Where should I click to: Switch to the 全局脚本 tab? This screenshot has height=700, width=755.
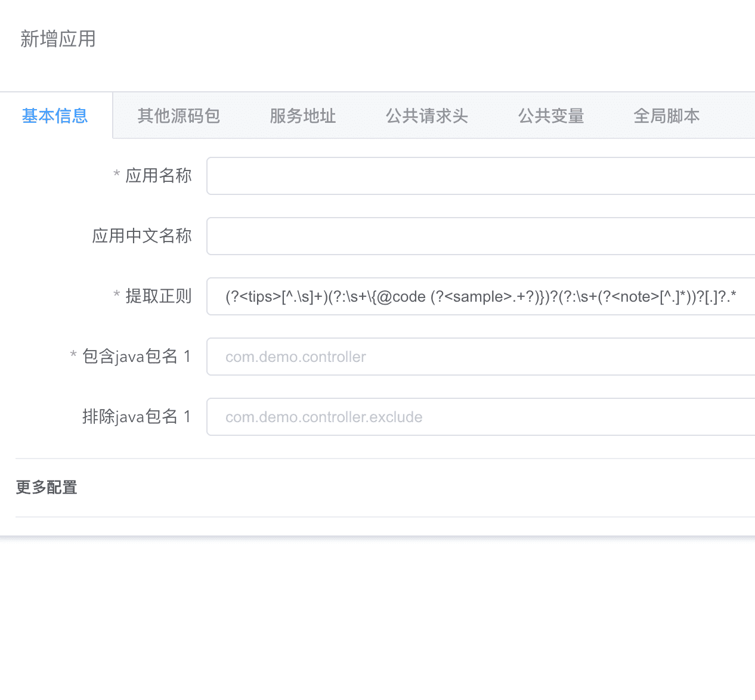[667, 116]
